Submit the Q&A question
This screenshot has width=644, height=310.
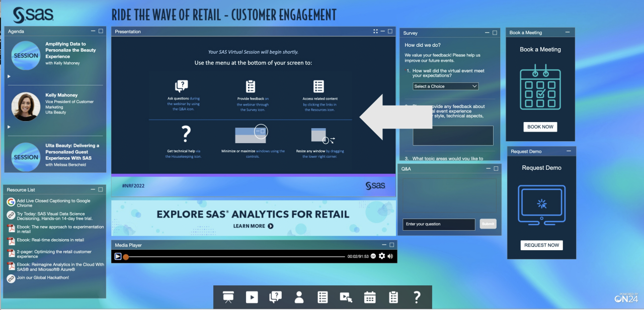tap(488, 224)
